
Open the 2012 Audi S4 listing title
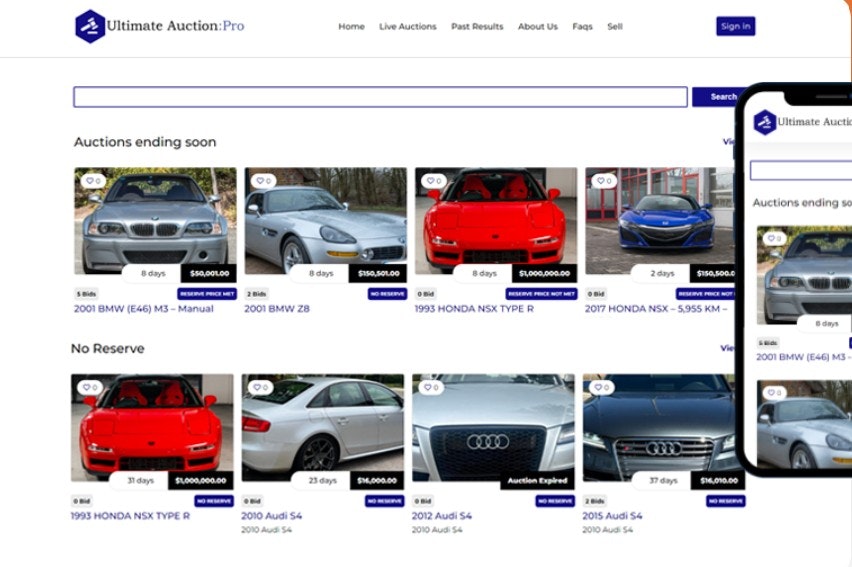(442, 516)
